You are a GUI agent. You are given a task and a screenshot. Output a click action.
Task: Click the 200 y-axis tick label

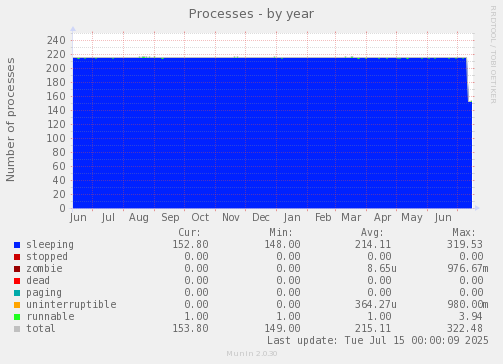pyautogui.click(x=56, y=68)
